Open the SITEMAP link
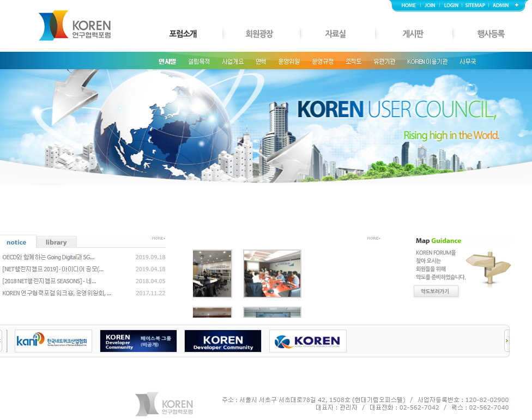The height and width of the screenshot is (420, 532). (x=475, y=5)
